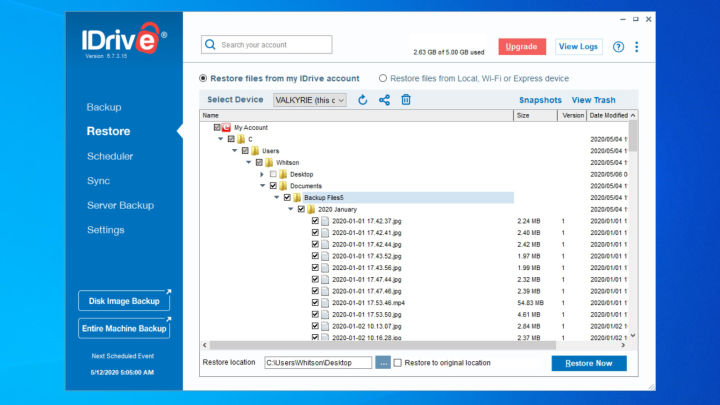
Task: Check Restore to original location
Action: (398, 362)
